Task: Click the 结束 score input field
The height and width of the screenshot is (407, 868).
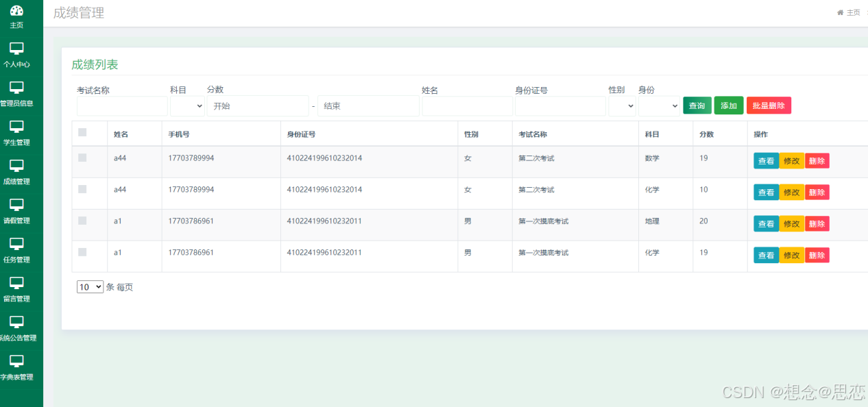Action: coord(368,106)
